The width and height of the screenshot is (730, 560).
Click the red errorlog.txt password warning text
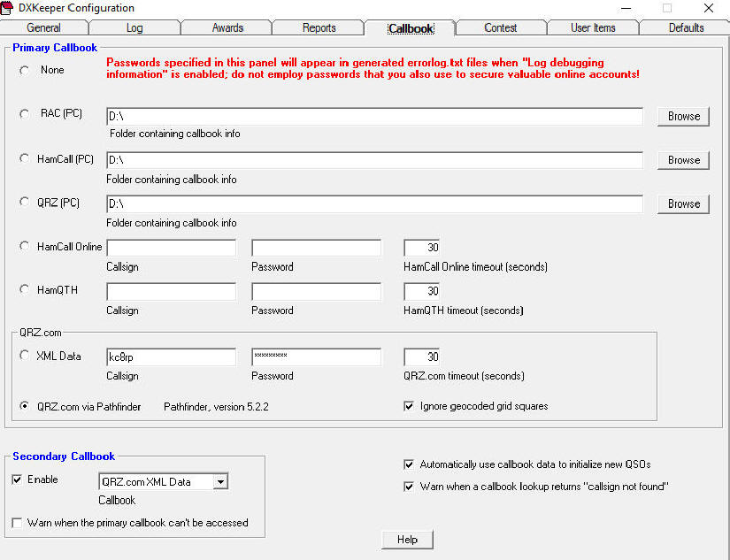[x=373, y=68]
